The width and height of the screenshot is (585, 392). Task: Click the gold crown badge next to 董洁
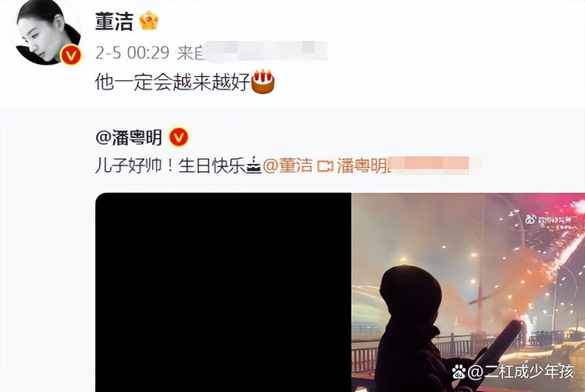pyautogui.click(x=149, y=21)
